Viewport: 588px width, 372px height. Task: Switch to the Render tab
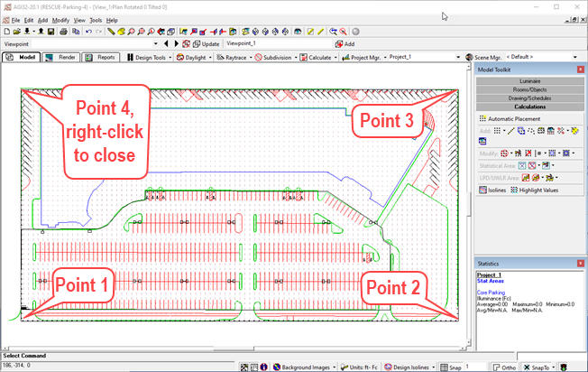(x=62, y=56)
